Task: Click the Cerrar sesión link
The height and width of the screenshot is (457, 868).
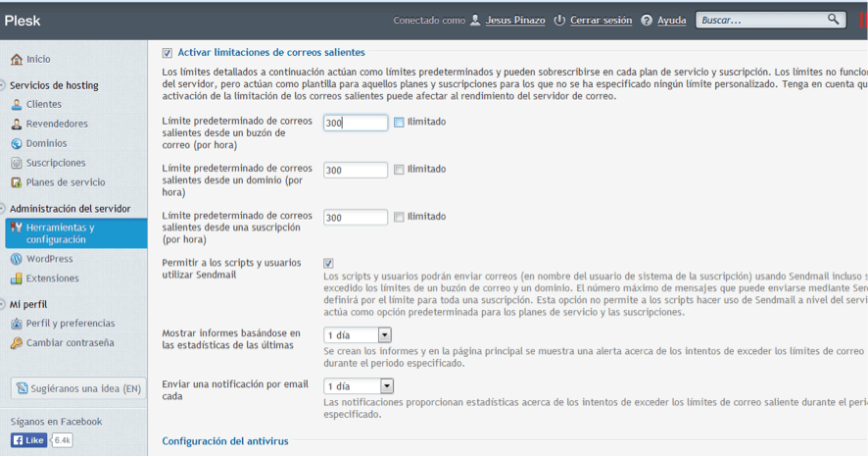Action: pyautogui.click(x=602, y=21)
